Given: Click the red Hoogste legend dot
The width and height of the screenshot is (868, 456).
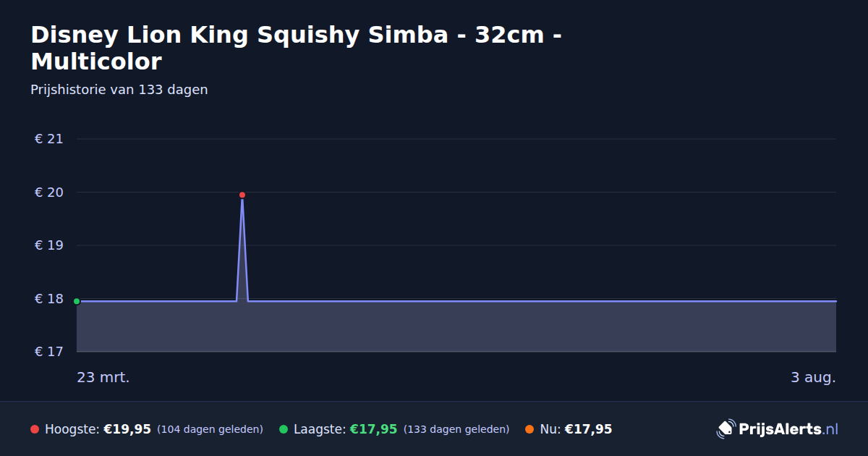Looking at the screenshot, I should click(x=35, y=429).
